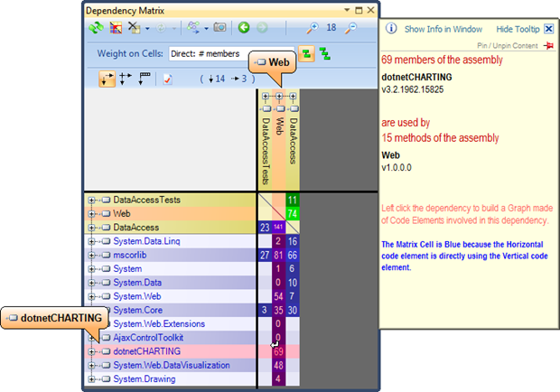Click the cell with value 27

265,256
